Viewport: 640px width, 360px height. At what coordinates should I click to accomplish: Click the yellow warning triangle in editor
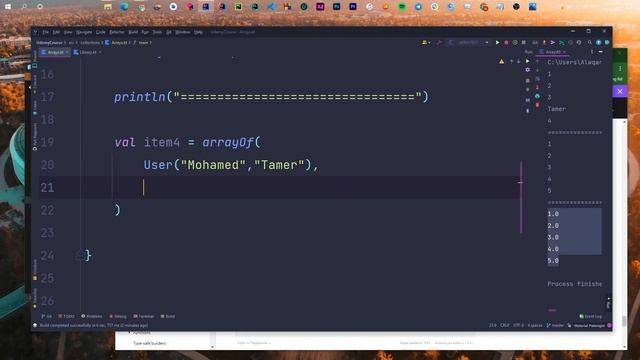pyautogui.click(x=502, y=62)
